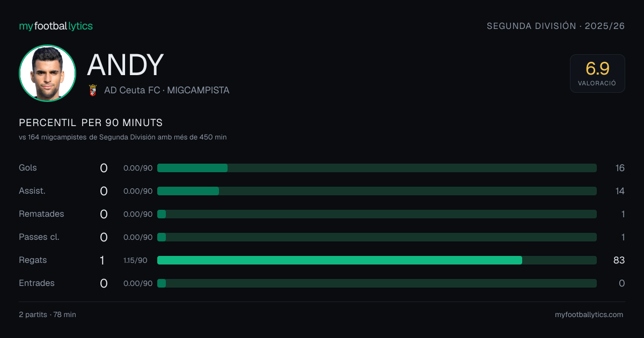Click the 83 percentile number for Regats

click(619, 260)
